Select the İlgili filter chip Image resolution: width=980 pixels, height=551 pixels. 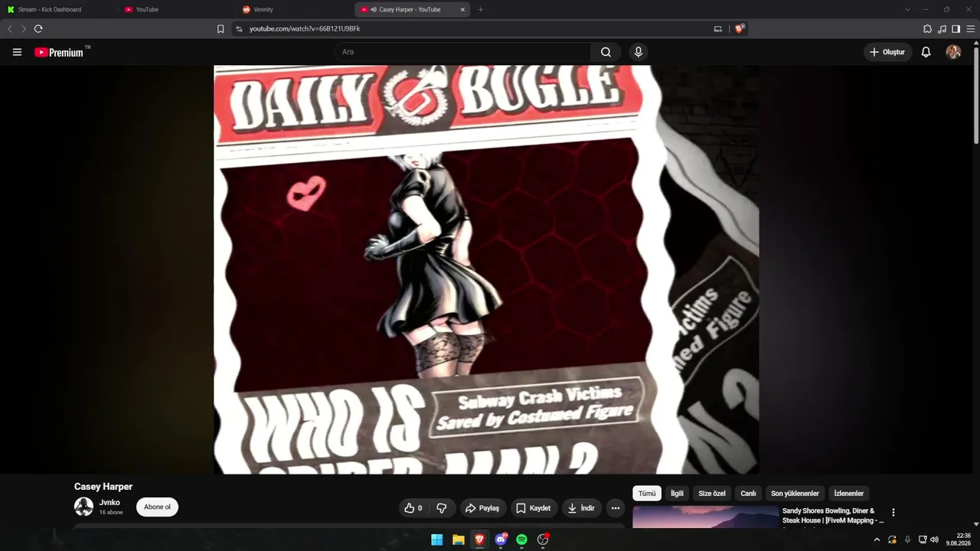[x=677, y=494]
